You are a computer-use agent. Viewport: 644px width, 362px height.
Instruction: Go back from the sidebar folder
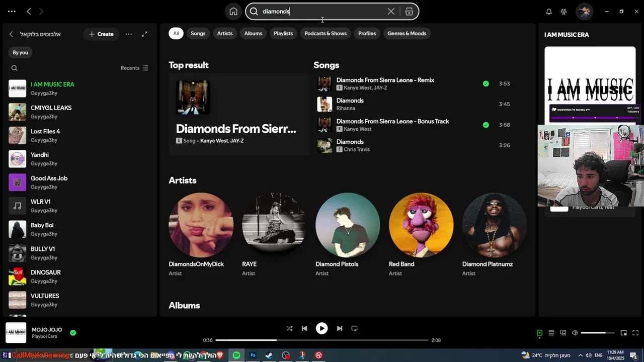11,34
